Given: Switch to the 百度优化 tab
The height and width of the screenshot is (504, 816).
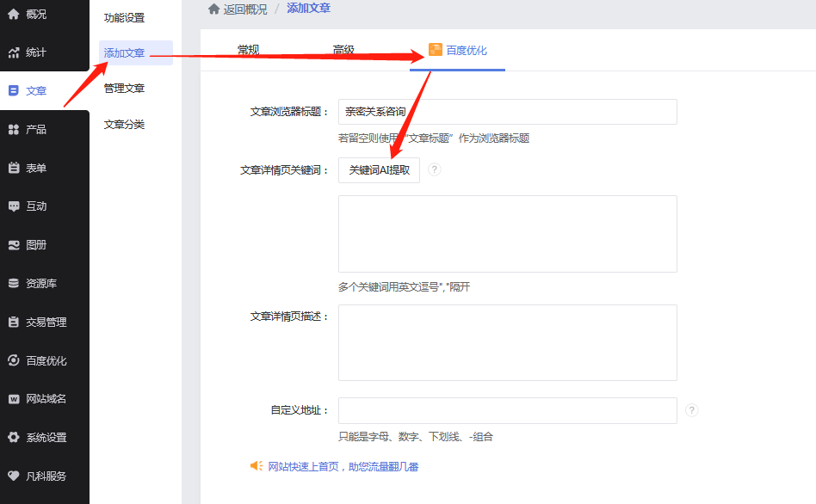Looking at the screenshot, I should pos(457,50).
